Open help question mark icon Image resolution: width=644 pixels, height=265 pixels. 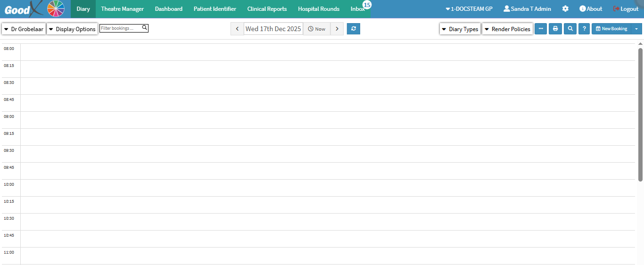pos(584,29)
